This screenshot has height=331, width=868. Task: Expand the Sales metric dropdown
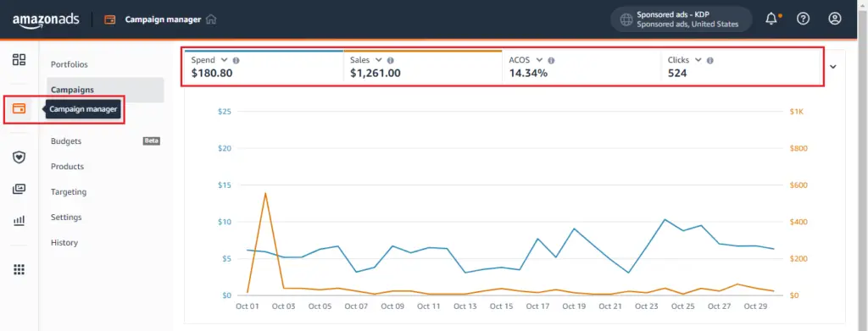[x=379, y=59]
